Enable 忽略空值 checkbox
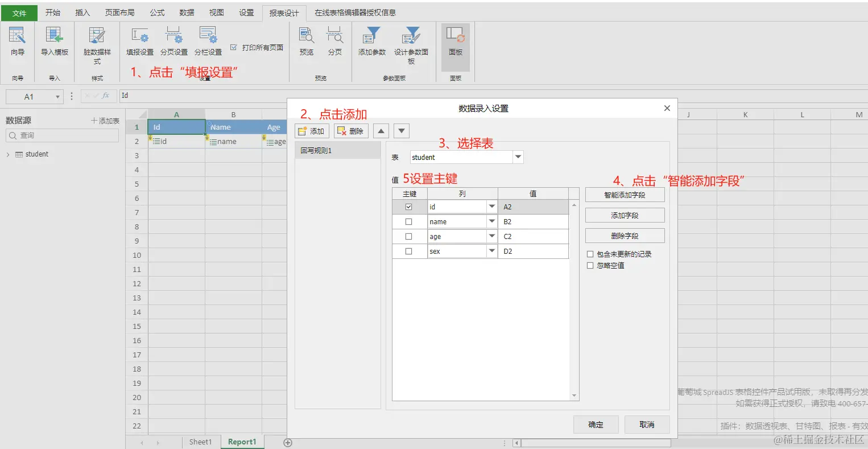Screen dimensions: 868x449 click(x=590, y=266)
